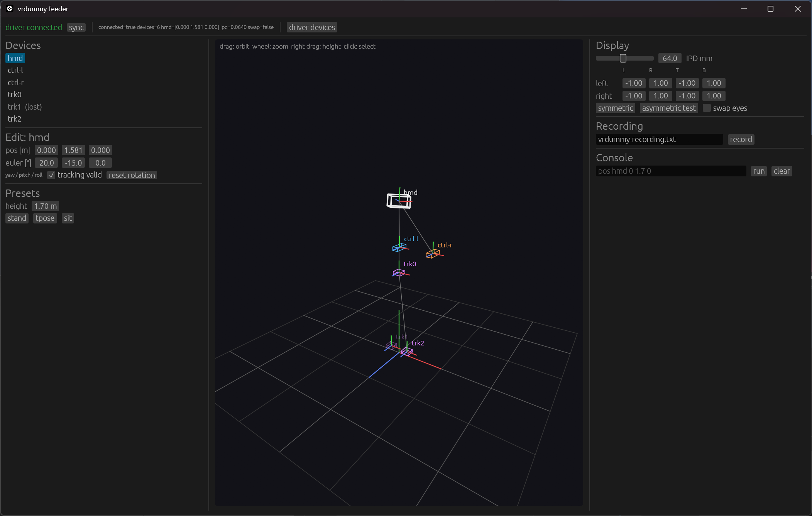Click the recording filename field

click(x=659, y=139)
